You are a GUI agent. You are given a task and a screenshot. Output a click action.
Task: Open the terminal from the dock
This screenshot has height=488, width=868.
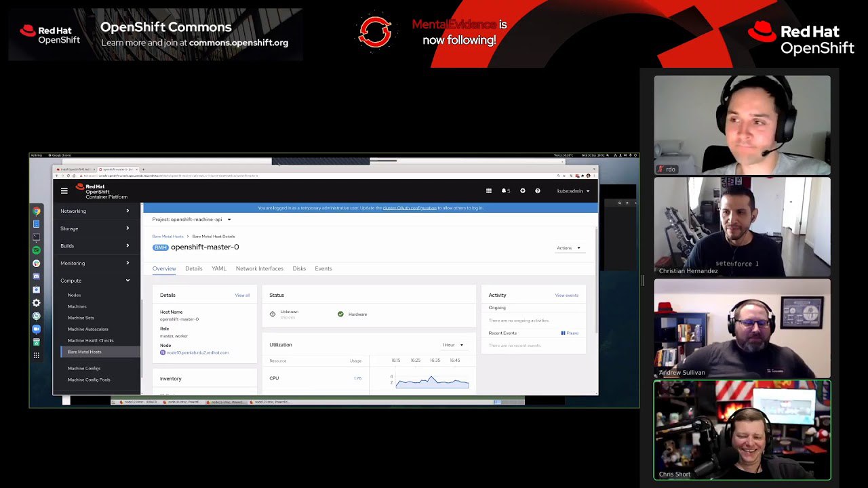pos(37,237)
